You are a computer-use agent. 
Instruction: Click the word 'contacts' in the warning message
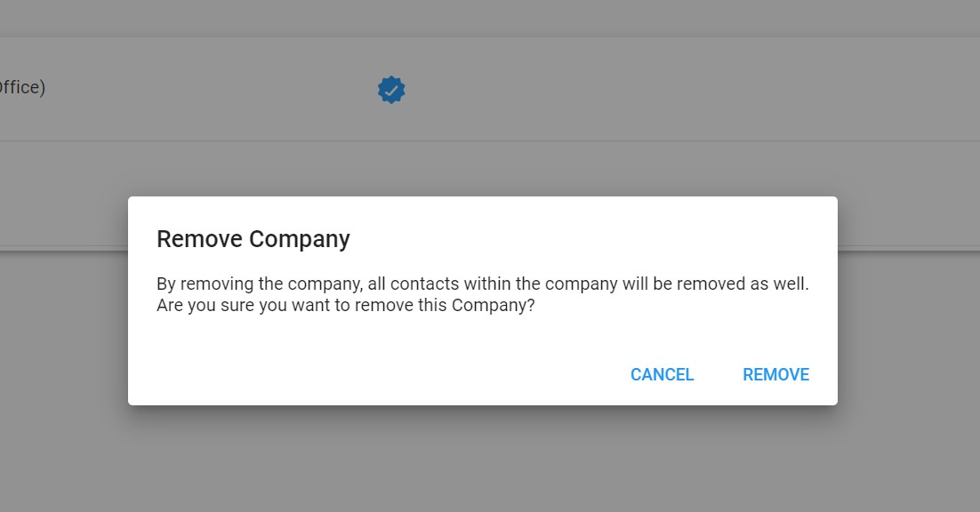pyautogui.click(x=424, y=284)
